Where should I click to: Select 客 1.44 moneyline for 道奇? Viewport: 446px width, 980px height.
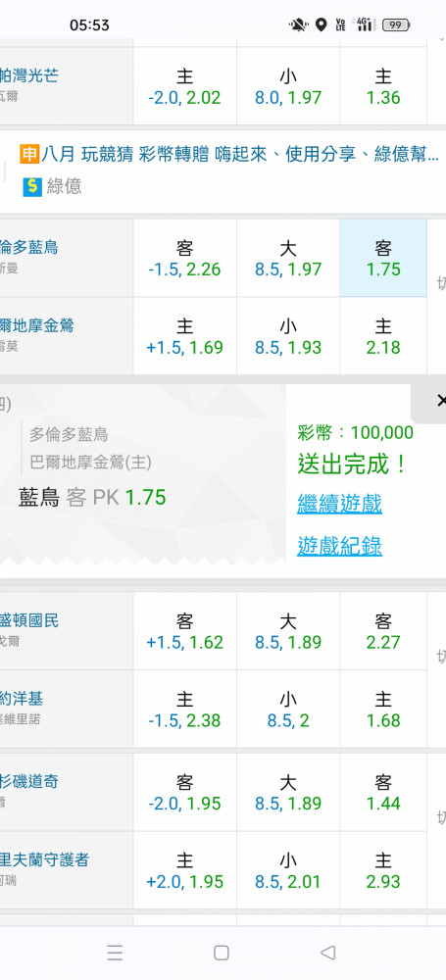click(383, 793)
